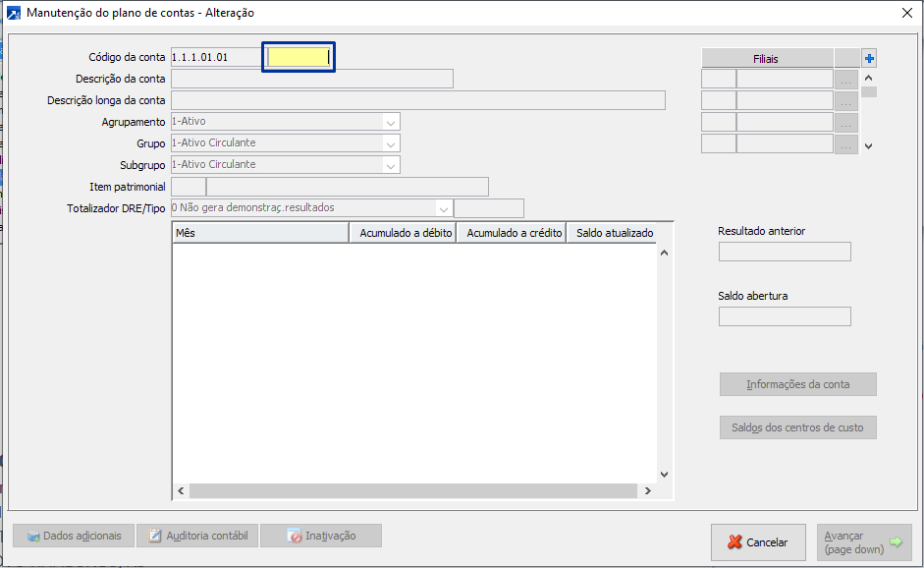Open the Totalizador DRE/Tipo dropdown

(x=444, y=208)
